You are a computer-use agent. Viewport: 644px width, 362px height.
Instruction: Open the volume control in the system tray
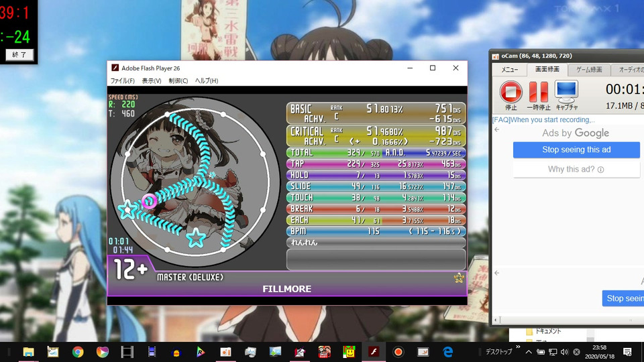click(x=564, y=352)
